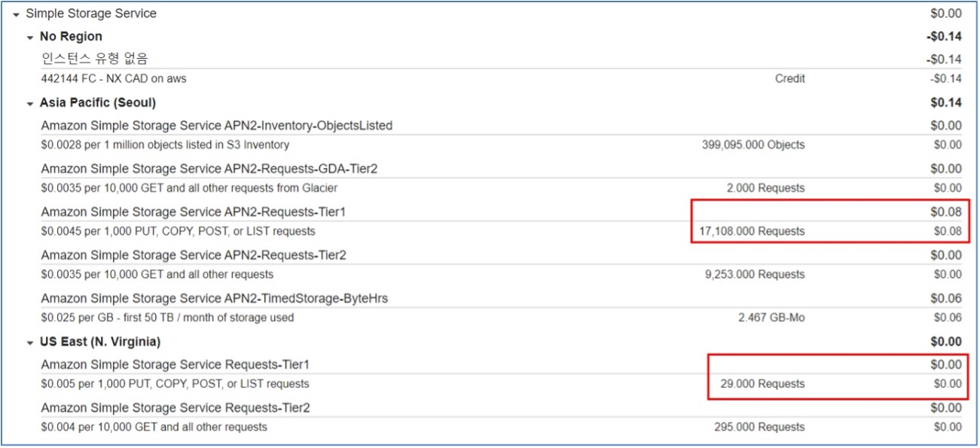The height and width of the screenshot is (448, 980).
Task: Click the $0.004 per 10,000 GET requests description
Action: (154, 427)
